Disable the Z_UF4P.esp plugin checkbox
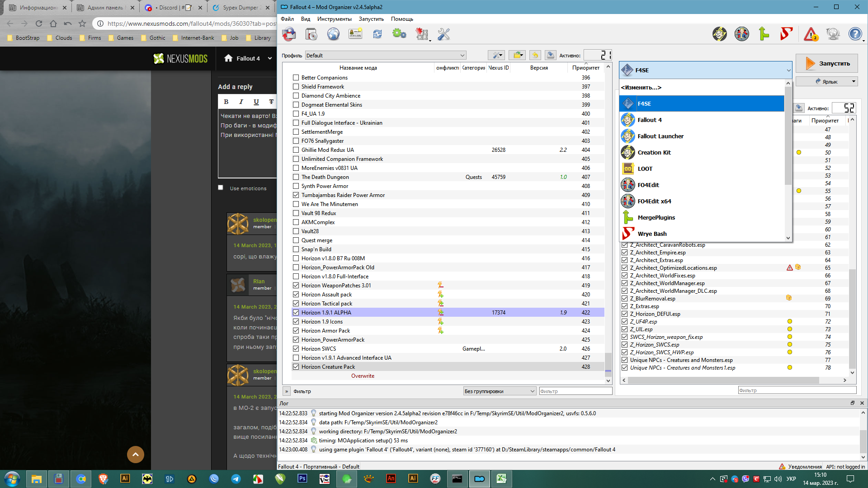The height and width of the screenshot is (488, 868). click(x=625, y=322)
